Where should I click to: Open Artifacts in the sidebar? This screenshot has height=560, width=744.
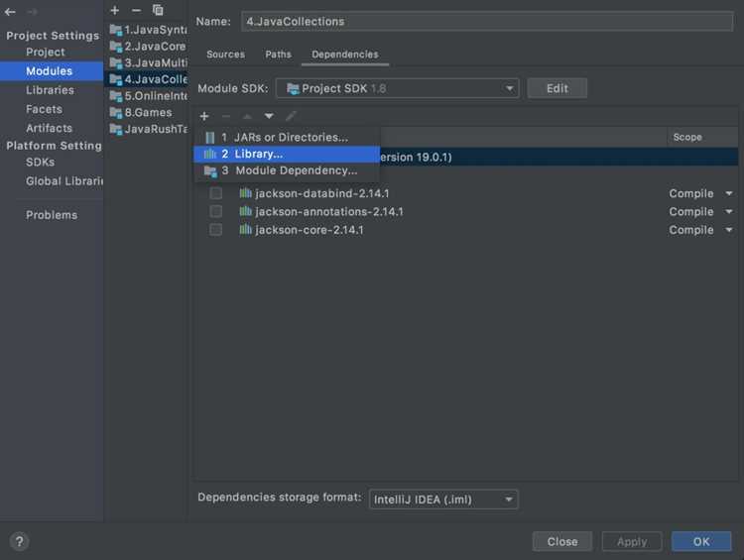(49, 128)
